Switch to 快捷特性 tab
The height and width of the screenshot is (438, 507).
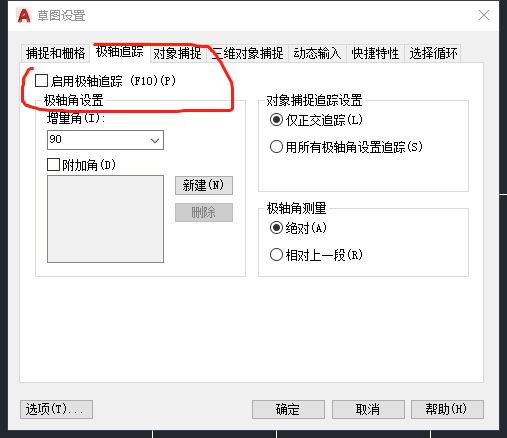click(375, 53)
